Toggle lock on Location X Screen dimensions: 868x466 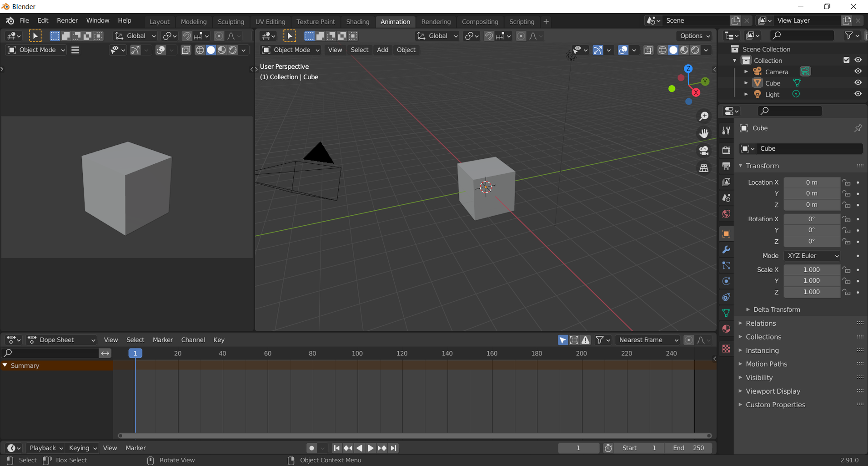click(x=846, y=182)
